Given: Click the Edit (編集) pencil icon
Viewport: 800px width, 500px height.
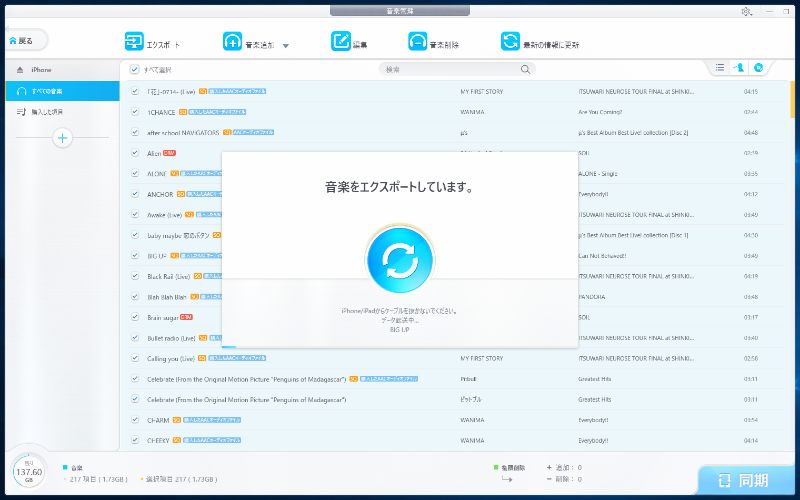Looking at the screenshot, I should (x=340, y=41).
